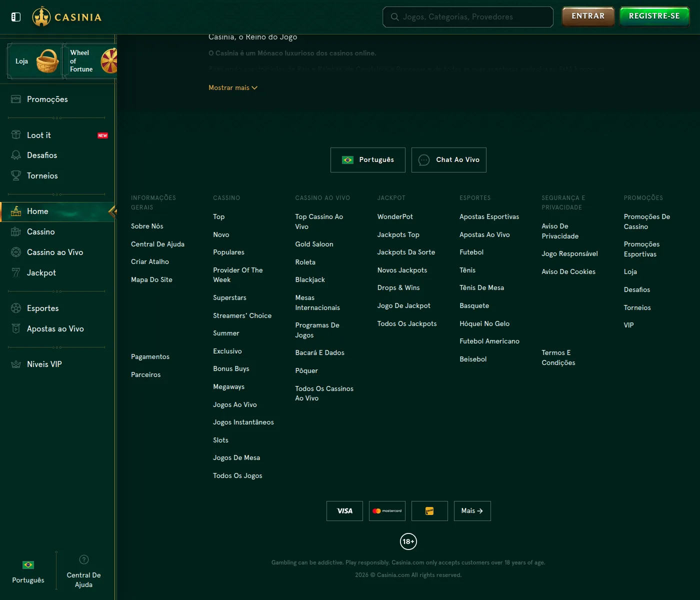This screenshot has width=700, height=600.
Task: Open the Tênis De Mesa footer link
Action: 481,287
